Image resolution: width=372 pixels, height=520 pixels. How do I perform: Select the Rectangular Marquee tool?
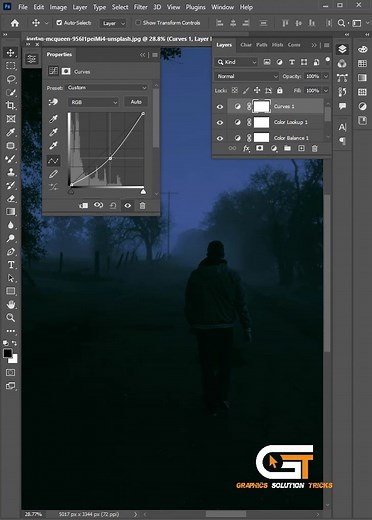tap(11, 66)
